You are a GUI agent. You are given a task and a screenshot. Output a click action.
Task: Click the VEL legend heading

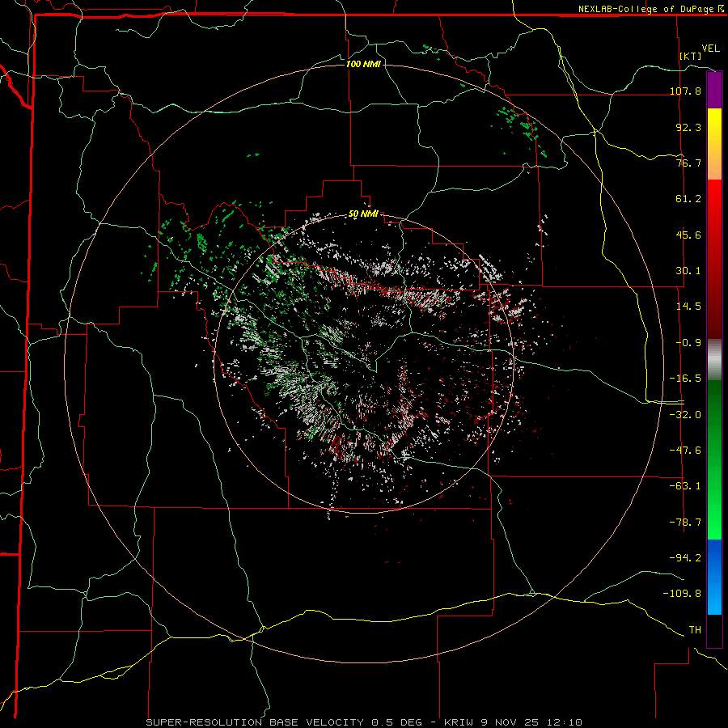point(710,49)
